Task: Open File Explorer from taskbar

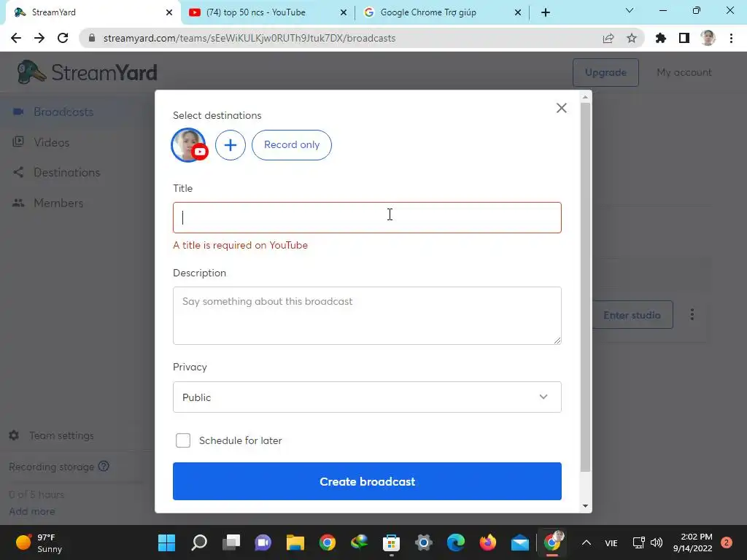Action: pos(295,542)
